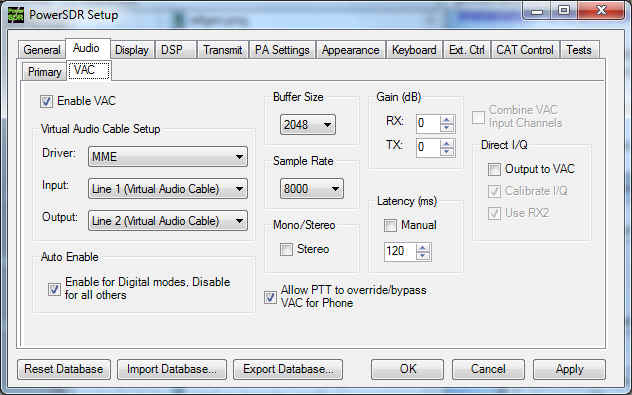Enable the Stereo checkbox
This screenshot has height=395, width=632.
coord(286,249)
